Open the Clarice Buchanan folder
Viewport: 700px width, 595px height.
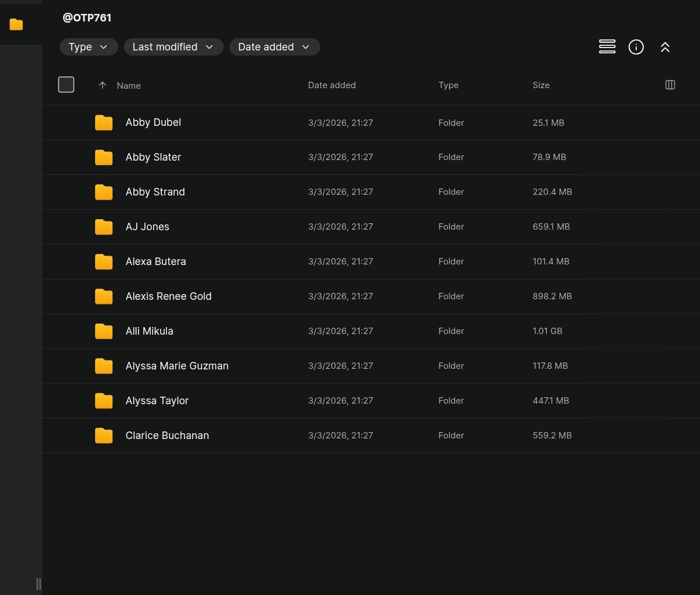[x=167, y=436]
